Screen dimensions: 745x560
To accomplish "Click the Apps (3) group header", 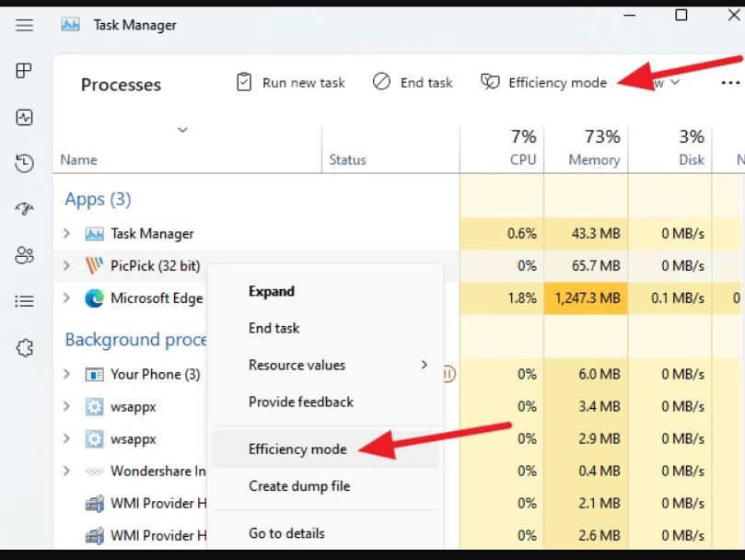I will coord(98,199).
